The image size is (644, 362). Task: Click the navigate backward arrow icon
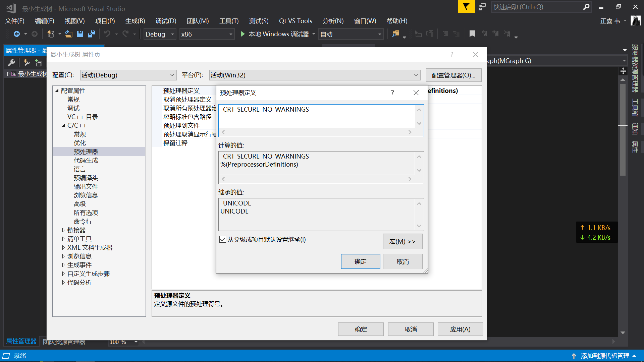tap(16, 34)
